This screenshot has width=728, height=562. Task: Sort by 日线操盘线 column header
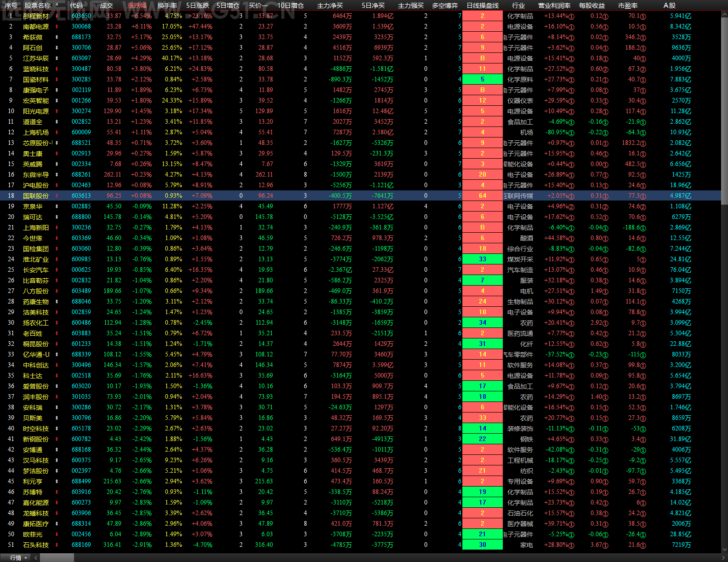(x=483, y=6)
